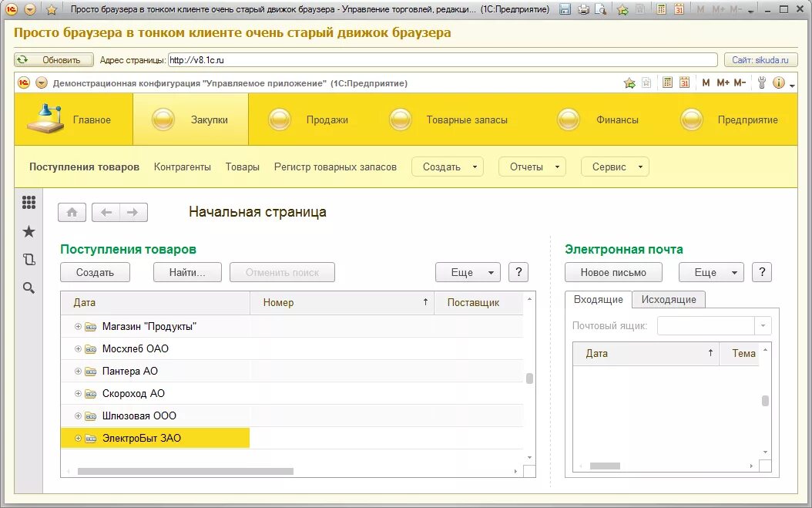
Task: Click the Поставщик column header
Action: [x=478, y=303]
